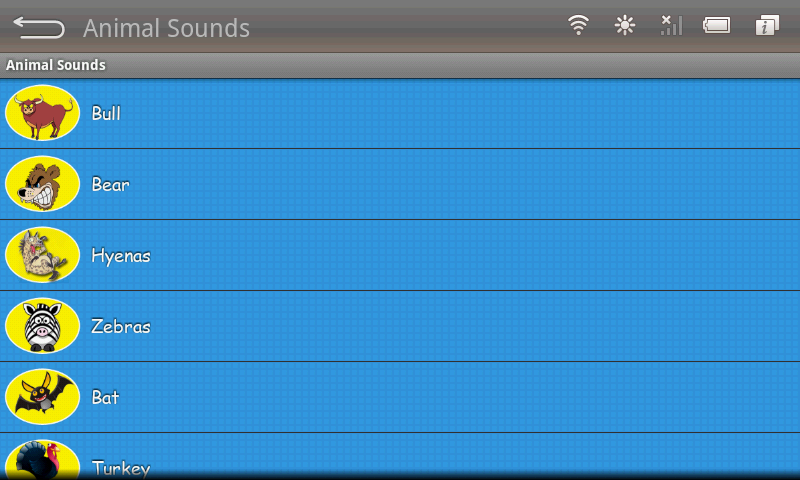Tap the angry bear cartoon picture
800x480 pixels.
[x=42, y=184]
